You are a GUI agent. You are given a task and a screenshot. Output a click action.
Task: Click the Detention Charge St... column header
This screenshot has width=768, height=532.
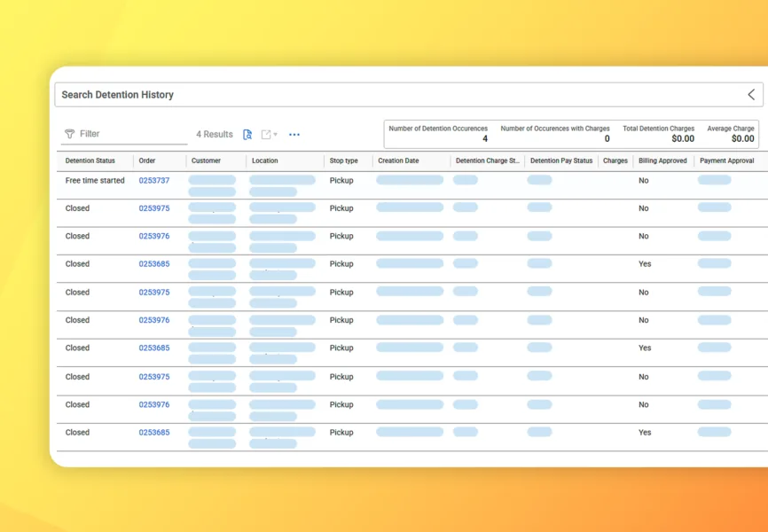pos(488,160)
